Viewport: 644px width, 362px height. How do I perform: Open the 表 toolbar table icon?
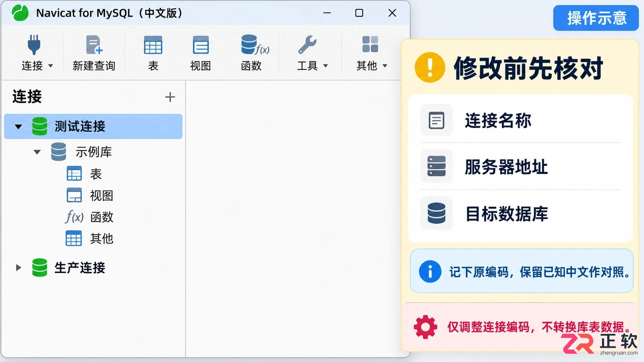click(x=153, y=45)
